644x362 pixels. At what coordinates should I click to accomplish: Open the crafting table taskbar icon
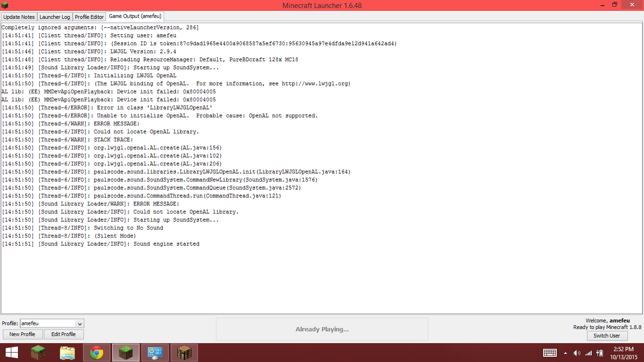184,352
